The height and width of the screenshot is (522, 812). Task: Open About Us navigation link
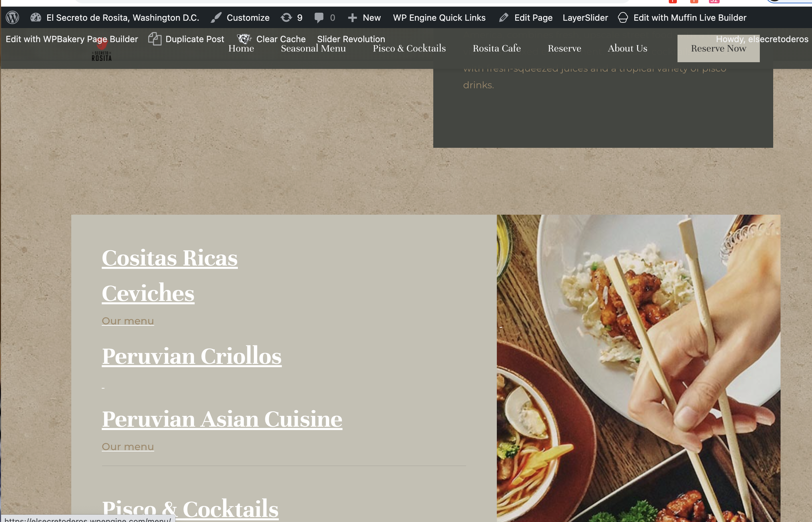[x=628, y=48]
